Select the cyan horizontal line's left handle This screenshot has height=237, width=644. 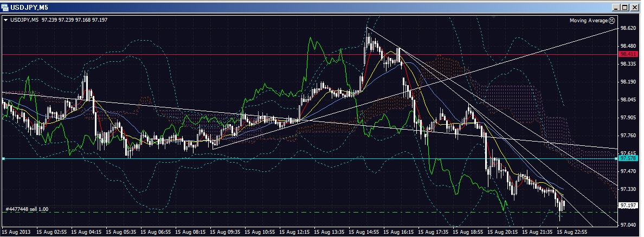4,158
